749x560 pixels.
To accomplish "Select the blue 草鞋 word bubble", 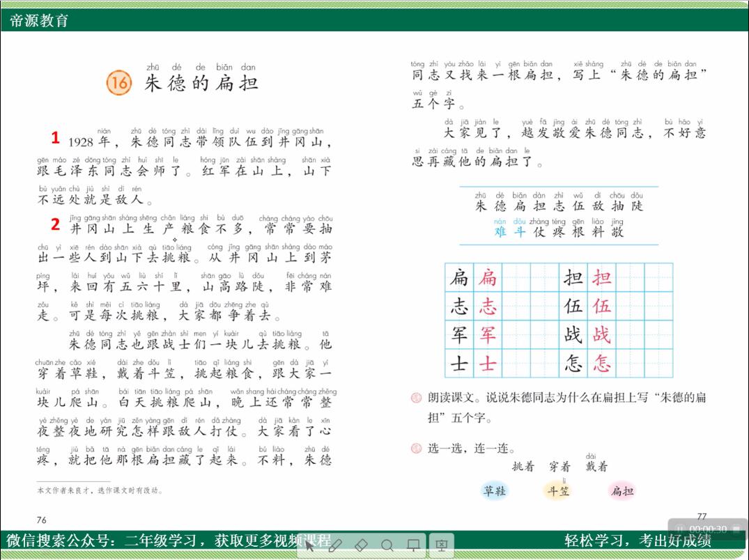I will [x=494, y=491].
